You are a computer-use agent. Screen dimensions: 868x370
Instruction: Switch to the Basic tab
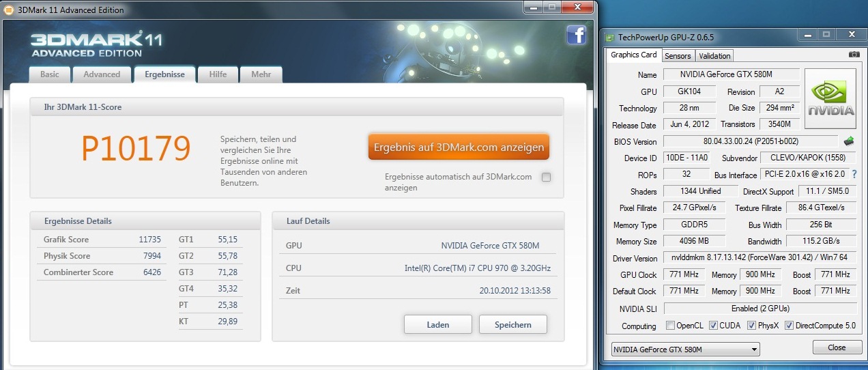click(x=50, y=74)
